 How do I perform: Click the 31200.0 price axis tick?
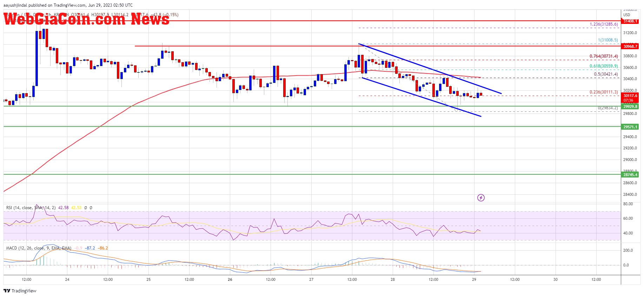point(630,33)
